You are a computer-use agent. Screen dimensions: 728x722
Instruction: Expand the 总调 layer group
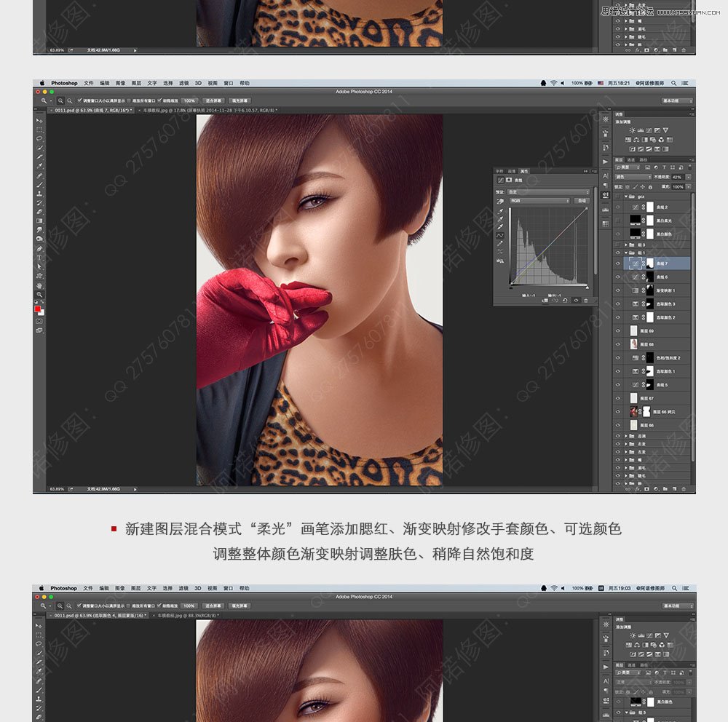point(626,437)
